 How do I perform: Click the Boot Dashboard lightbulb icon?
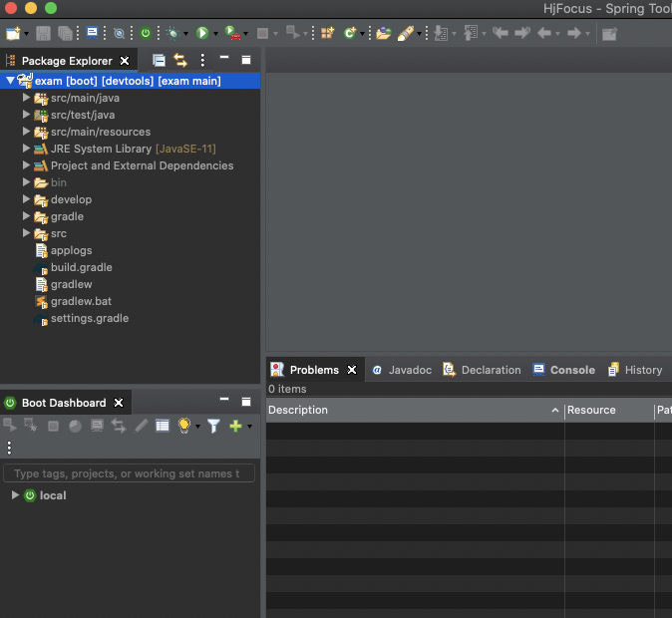[184, 426]
